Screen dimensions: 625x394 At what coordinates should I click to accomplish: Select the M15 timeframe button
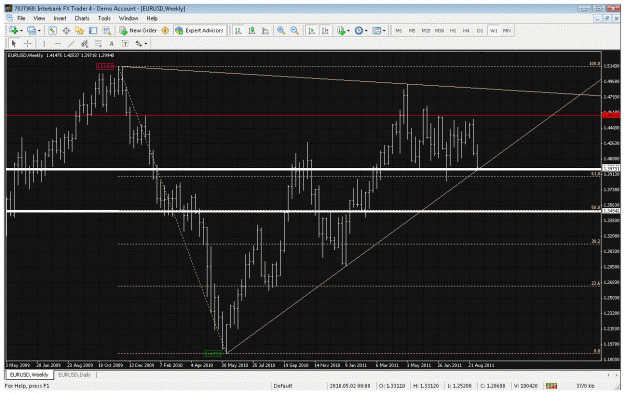(x=425, y=31)
